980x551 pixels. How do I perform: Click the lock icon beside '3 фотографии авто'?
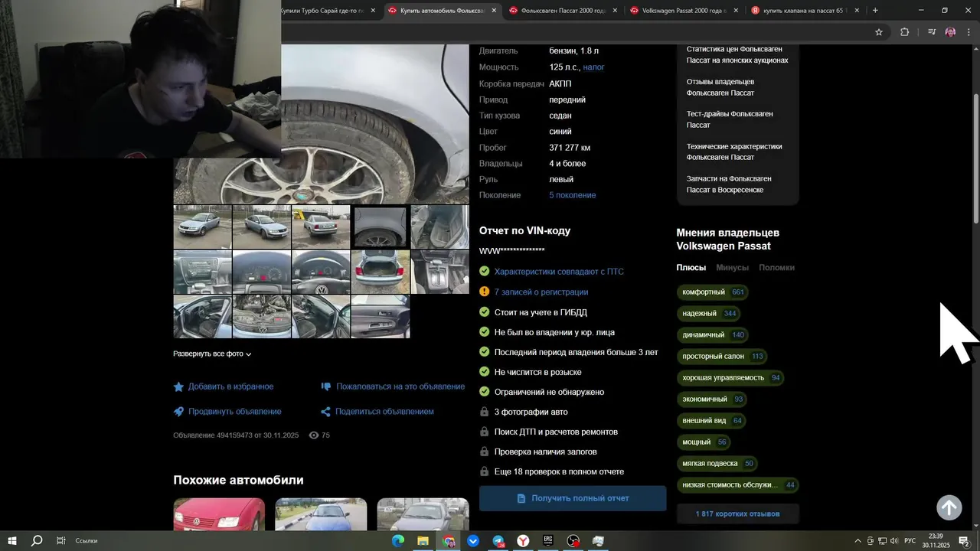click(484, 412)
